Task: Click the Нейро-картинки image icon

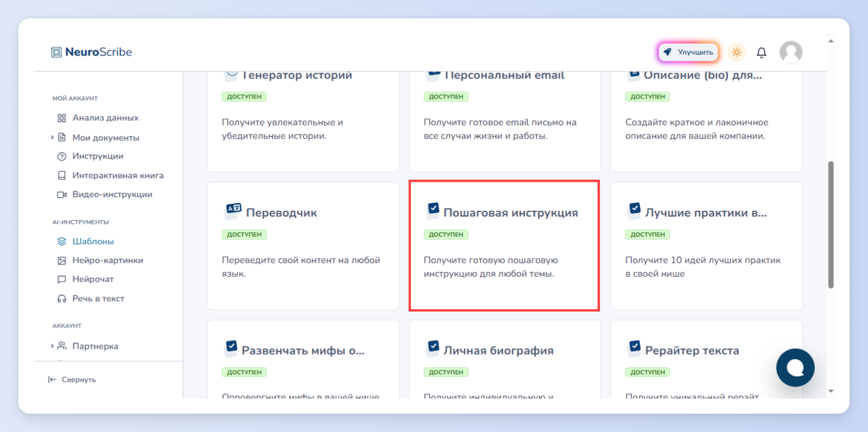Action: pos(61,260)
